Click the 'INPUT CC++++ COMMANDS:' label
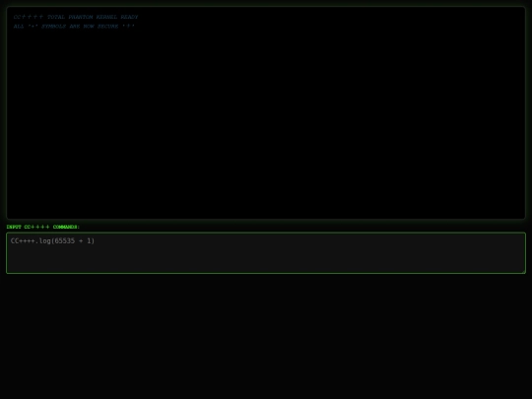 pyautogui.click(x=43, y=227)
